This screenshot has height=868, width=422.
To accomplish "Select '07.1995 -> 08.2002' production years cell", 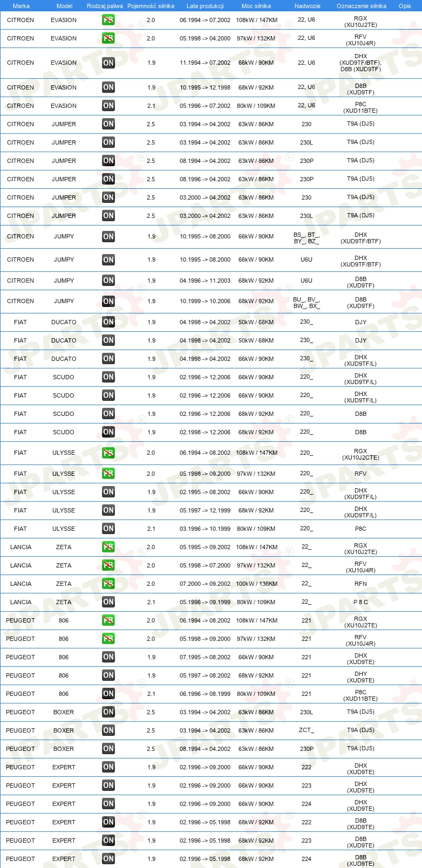I will click(x=205, y=657).
